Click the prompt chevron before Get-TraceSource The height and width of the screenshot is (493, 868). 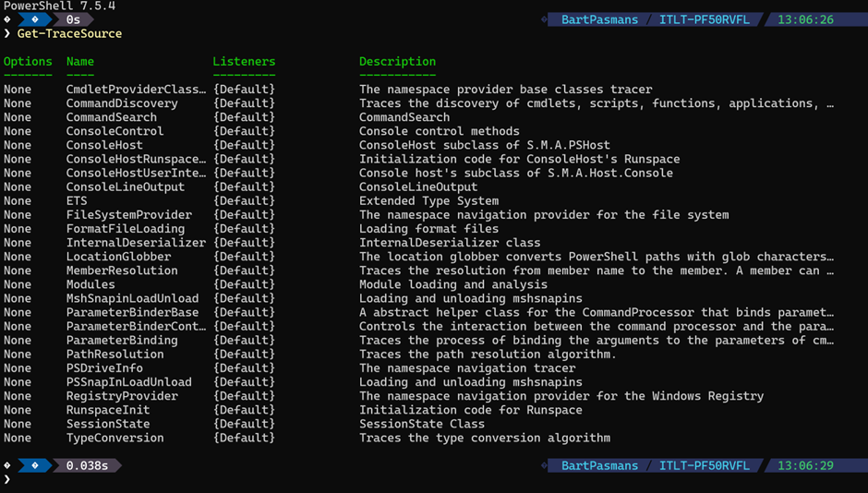coord(7,34)
